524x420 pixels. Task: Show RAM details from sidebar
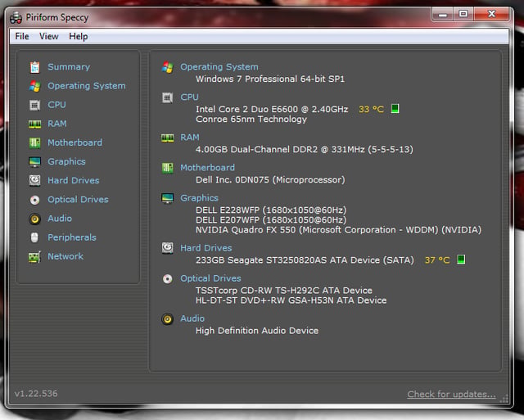[x=57, y=124]
